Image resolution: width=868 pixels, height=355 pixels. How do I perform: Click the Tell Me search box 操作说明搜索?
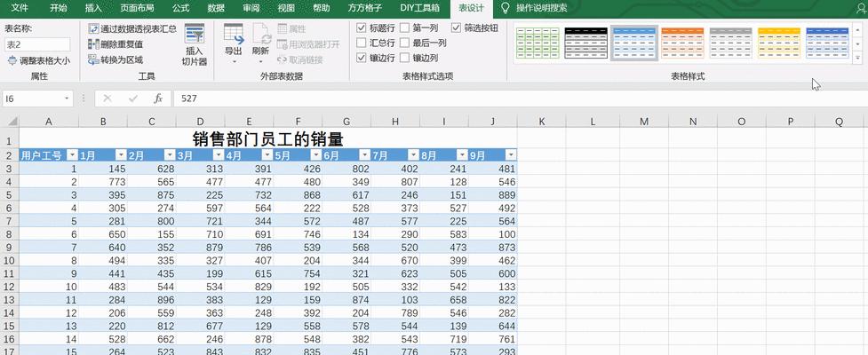(x=541, y=8)
